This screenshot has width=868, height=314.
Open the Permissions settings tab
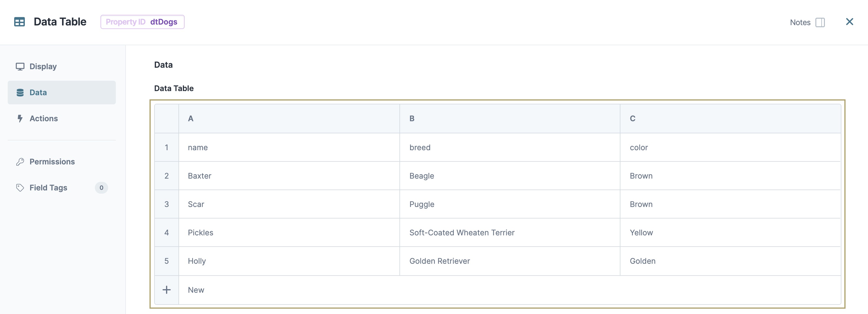click(62, 161)
